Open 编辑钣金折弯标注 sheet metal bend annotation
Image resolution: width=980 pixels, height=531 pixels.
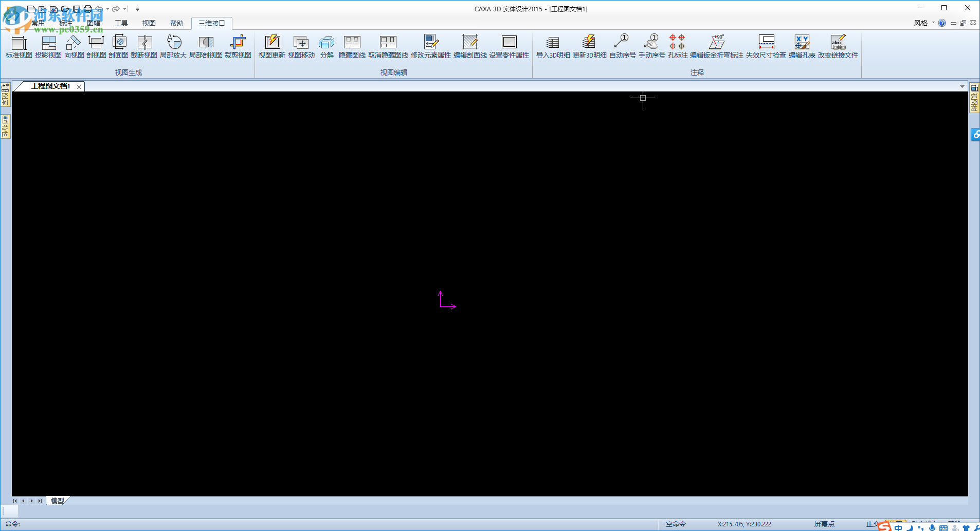[x=717, y=47]
